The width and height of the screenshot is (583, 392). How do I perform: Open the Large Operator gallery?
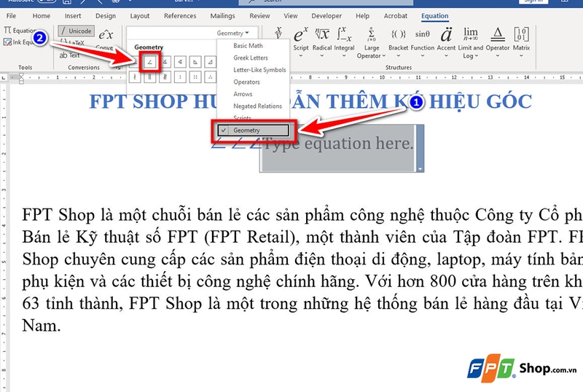[371, 42]
